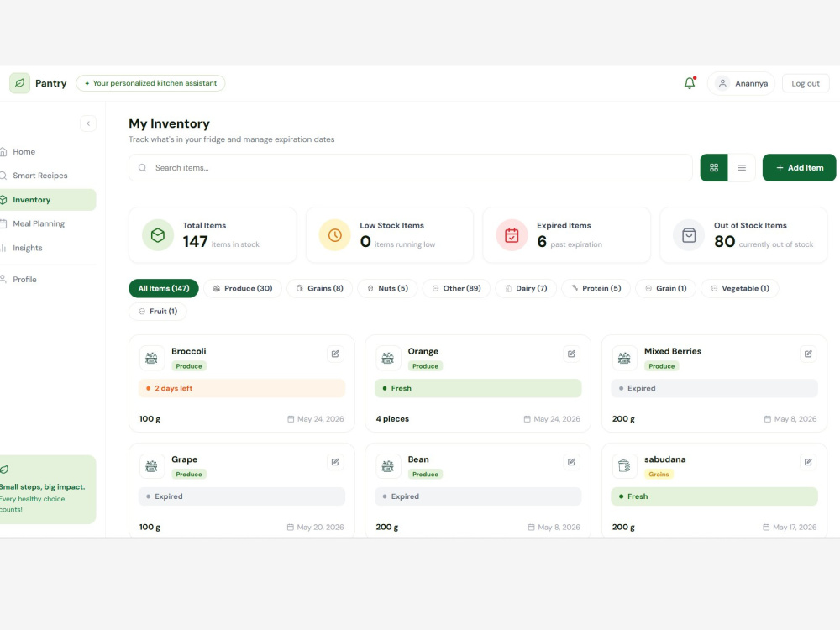The image size is (840, 630).
Task: Click the Pantry leaf logo icon
Action: tap(20, 83)
